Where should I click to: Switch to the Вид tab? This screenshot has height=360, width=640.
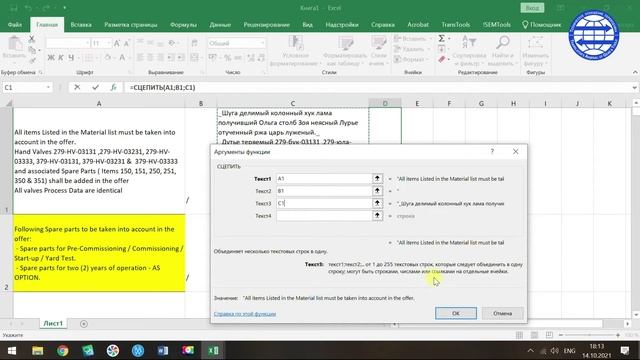307,24
